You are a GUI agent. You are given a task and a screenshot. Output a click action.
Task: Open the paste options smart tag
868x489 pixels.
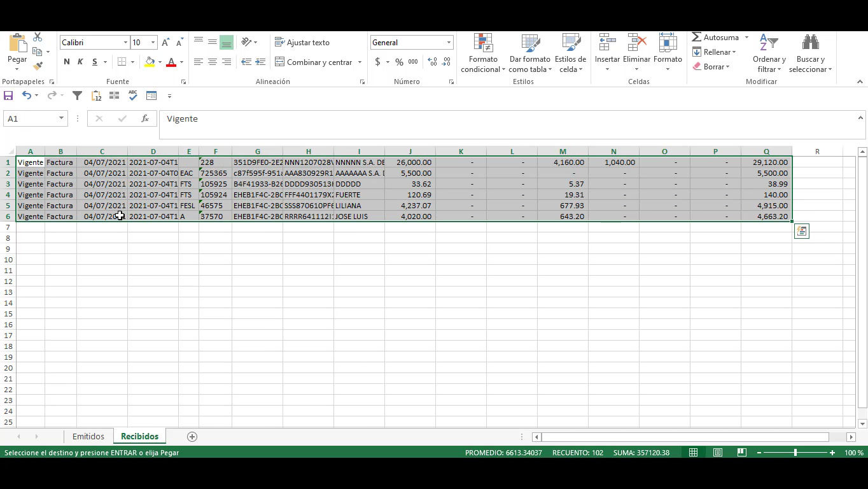coord(802,232)
